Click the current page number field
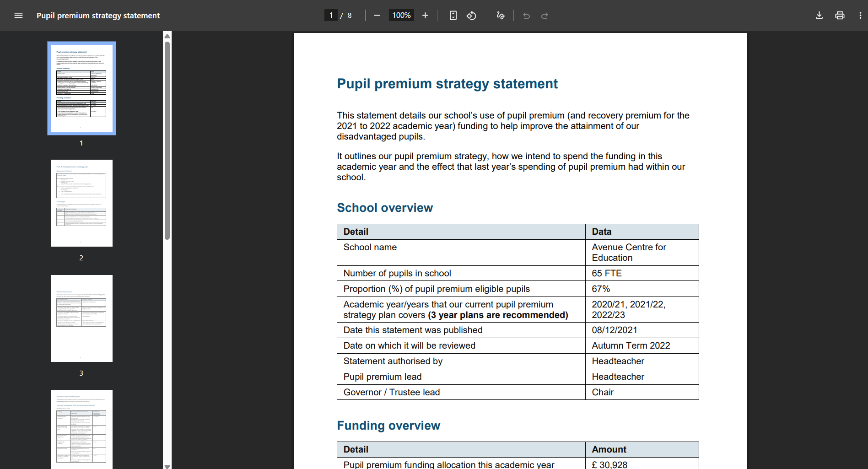The width and height of the screenshot is (868, 469). pos(331,16)
